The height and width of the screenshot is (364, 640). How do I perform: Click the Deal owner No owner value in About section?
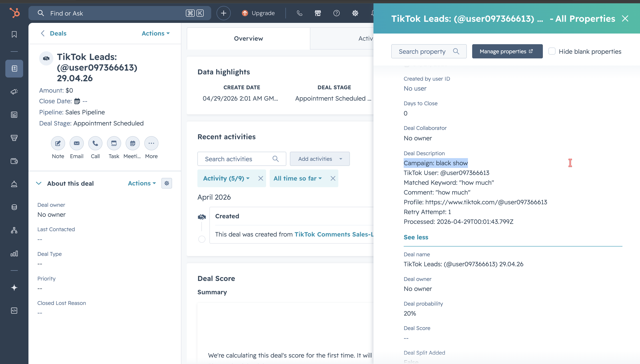[51, 215]
